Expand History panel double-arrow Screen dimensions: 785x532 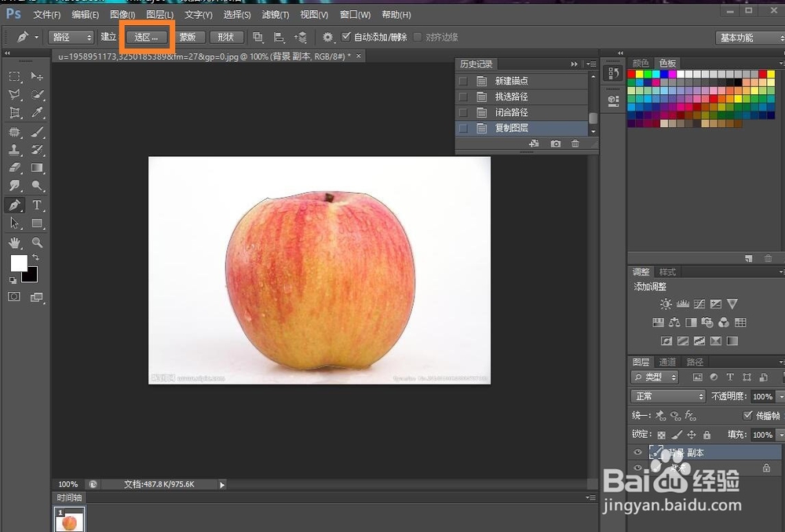coord(575,64)
